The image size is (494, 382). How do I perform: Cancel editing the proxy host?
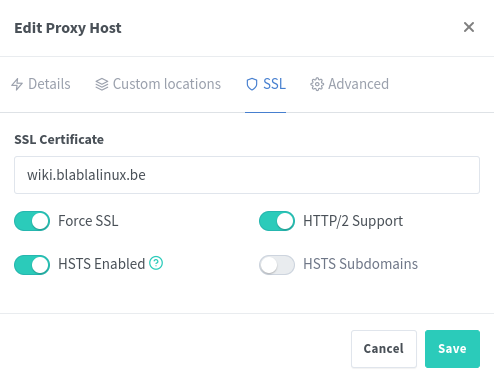pyautogui.click(x=384, y=349)
